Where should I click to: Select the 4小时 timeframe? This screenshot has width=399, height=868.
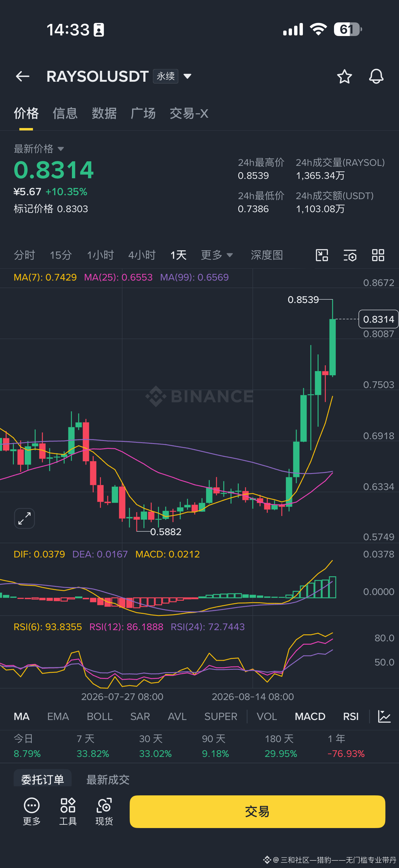[142, 255]
